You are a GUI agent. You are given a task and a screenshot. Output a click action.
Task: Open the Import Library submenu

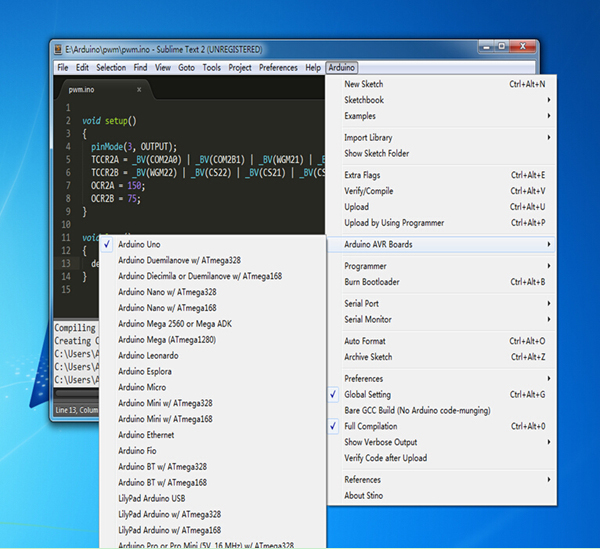click(442, 137)
